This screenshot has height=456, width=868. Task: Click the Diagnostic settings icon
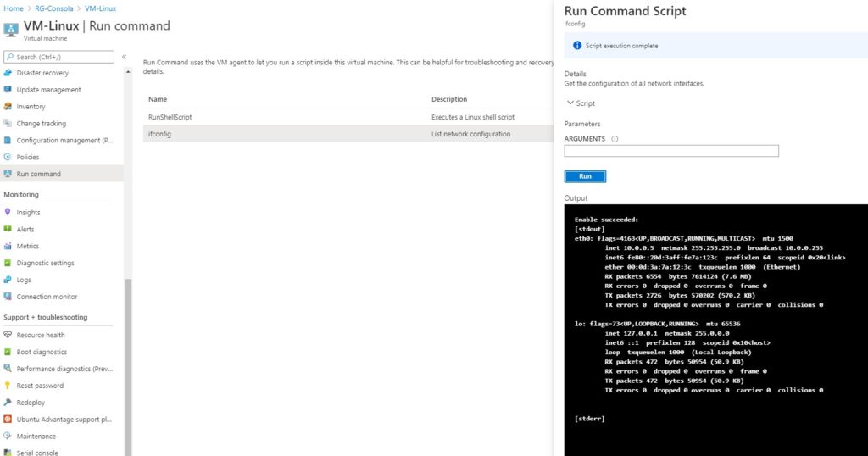[8, 262]
